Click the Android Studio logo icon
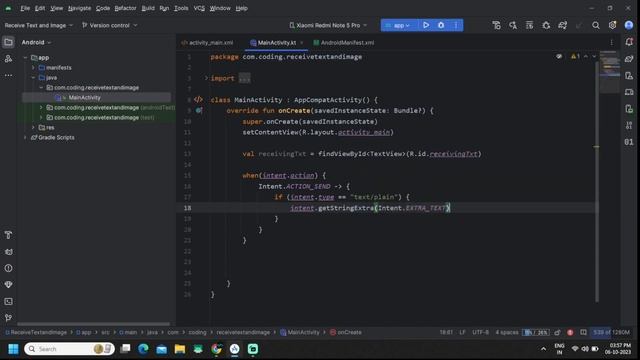Screen dimensions: 640x360 8,8
